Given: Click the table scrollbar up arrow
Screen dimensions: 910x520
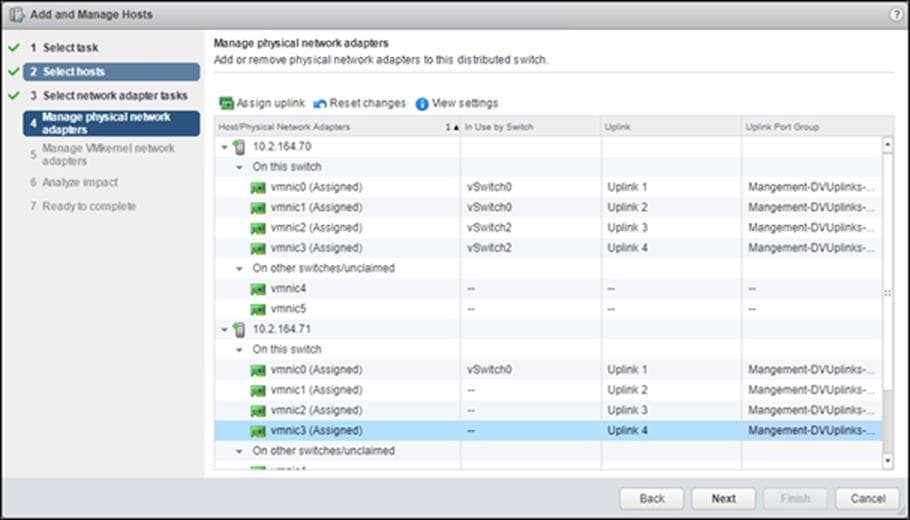Looking at the screenshot, I should pos(887,145).
